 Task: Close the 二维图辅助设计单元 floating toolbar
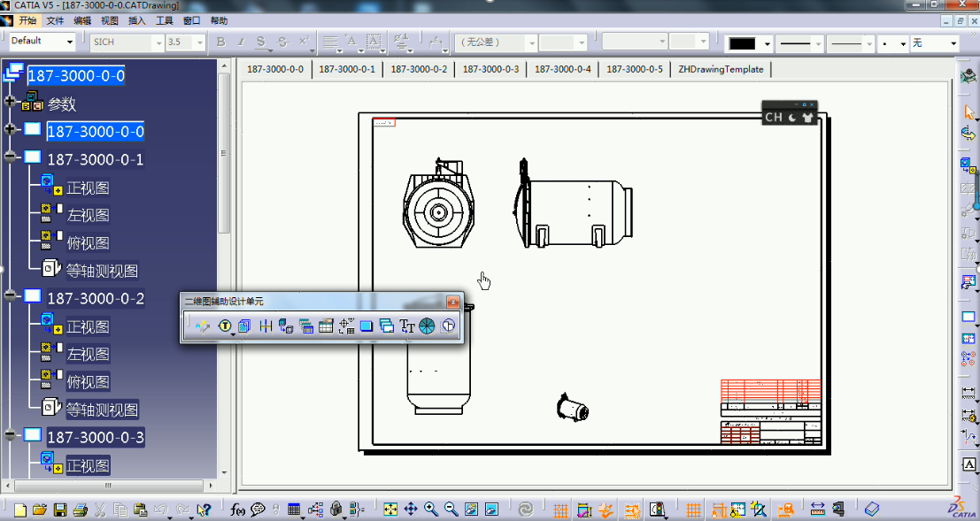pyautogui.click(x=452, y=302)
